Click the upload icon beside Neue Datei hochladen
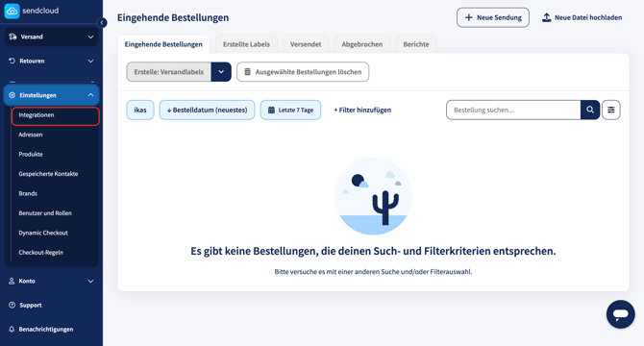Screen dimensions: 644x346 [546, 17]
